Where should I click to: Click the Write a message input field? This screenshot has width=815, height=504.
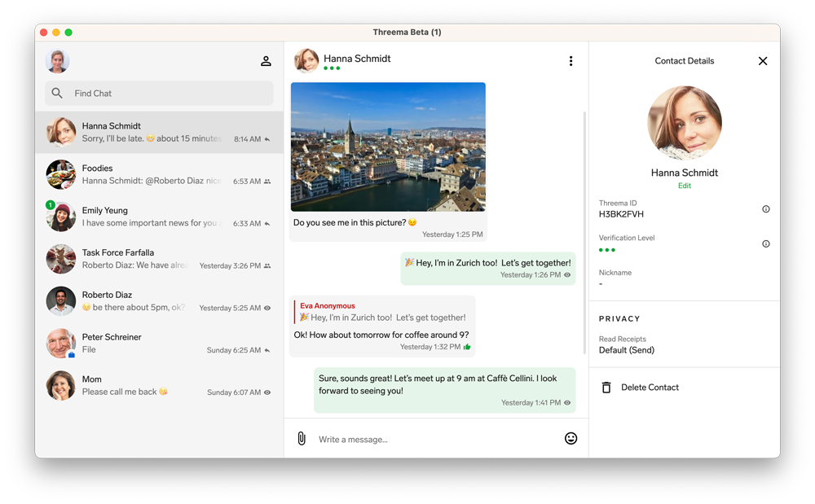pyautogui.click(x=437, y=440)
